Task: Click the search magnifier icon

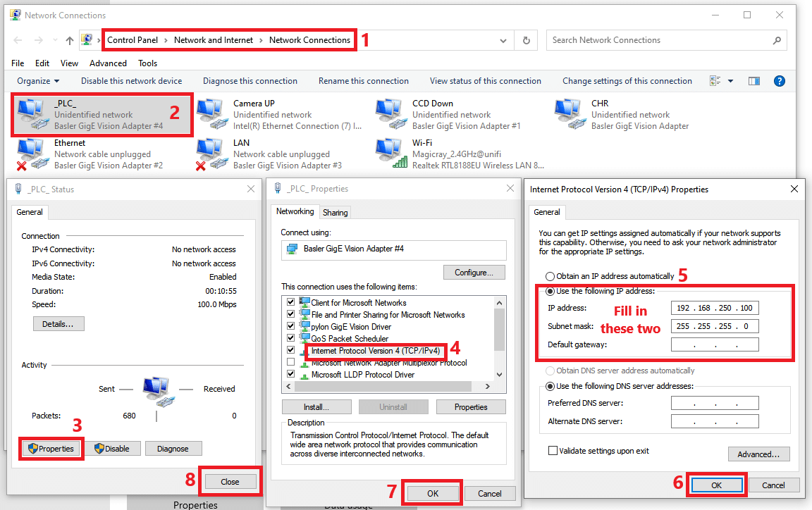Action: [777, 40]
